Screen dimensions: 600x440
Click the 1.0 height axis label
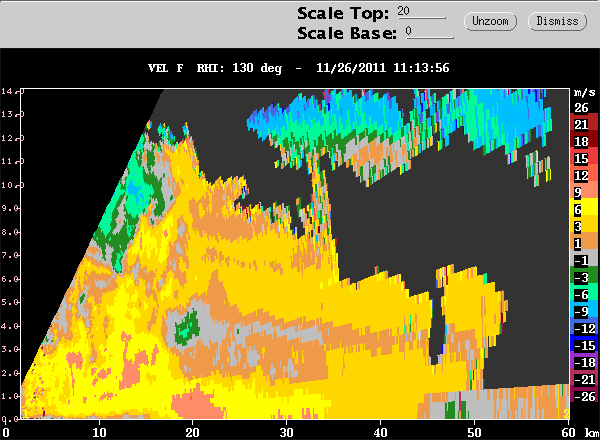click(10, 396)
